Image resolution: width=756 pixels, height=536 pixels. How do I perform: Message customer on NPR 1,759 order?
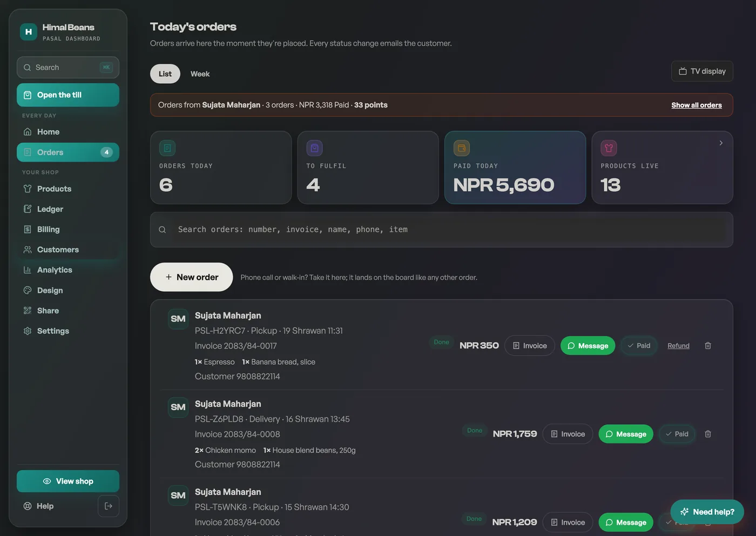[626, 434]
